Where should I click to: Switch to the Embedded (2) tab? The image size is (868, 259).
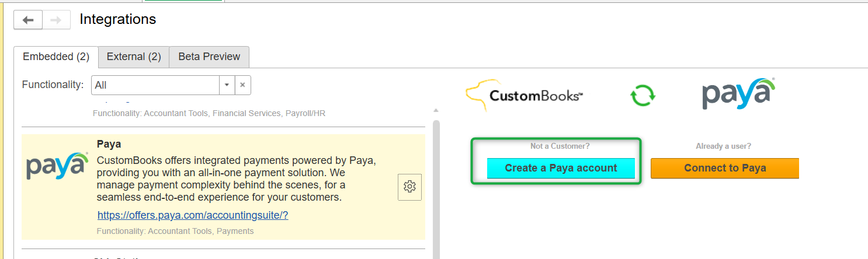click(56, 57)
